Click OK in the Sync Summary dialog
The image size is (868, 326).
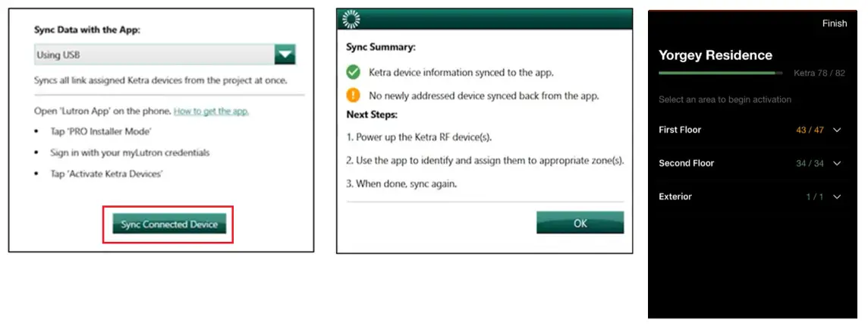[580, 224]
